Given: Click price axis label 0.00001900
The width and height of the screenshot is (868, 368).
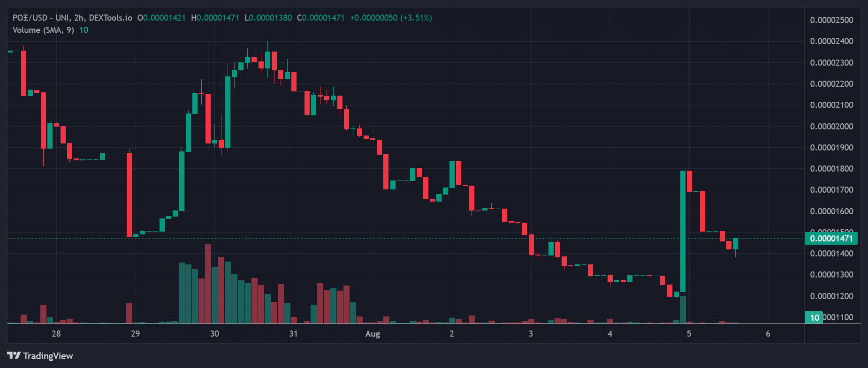Looking at the screenshot, I should tap(831, 148).
